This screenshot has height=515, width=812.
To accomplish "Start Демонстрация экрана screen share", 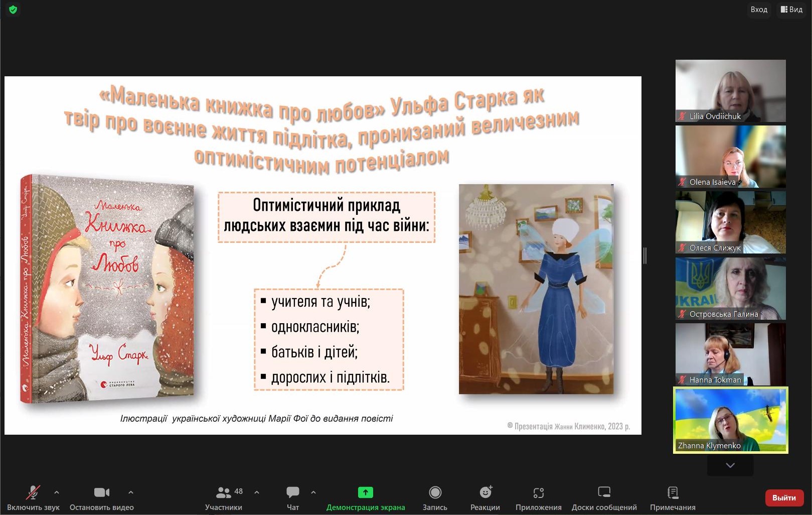I will click(x=366, y=498).
